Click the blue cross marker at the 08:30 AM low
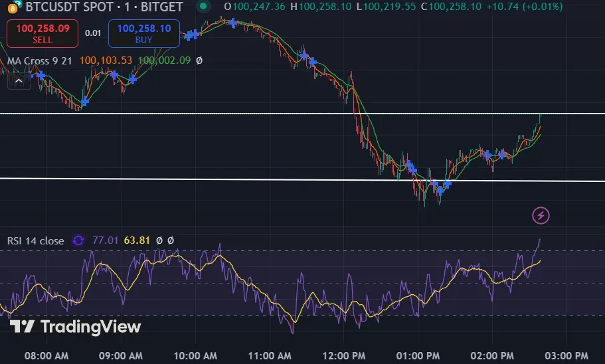Image resolution: width=605 pixels, height=364 pixels. pyautogui.click(x=85, y=102)
